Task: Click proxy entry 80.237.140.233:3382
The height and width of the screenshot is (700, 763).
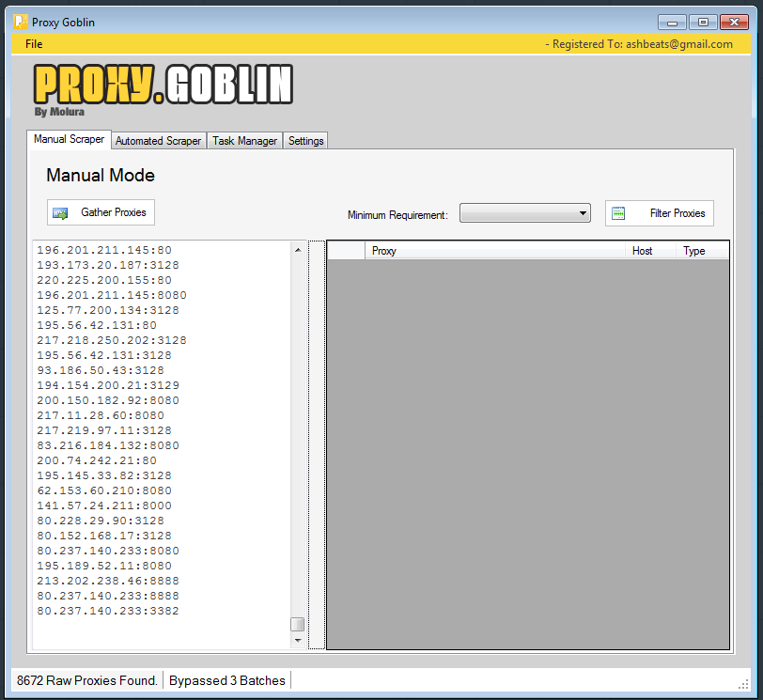Action: coord(108,612)
